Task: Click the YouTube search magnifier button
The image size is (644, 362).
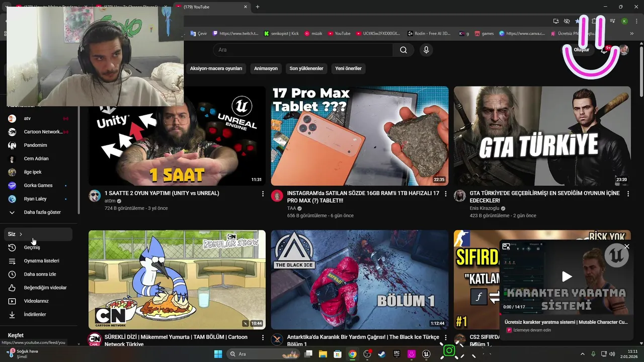Action: (404, 50)
